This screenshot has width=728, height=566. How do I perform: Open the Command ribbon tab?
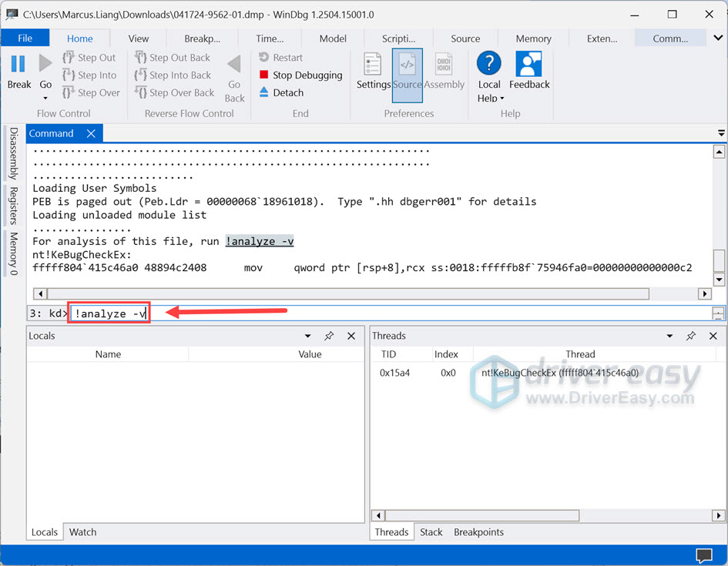coord(670,39)
